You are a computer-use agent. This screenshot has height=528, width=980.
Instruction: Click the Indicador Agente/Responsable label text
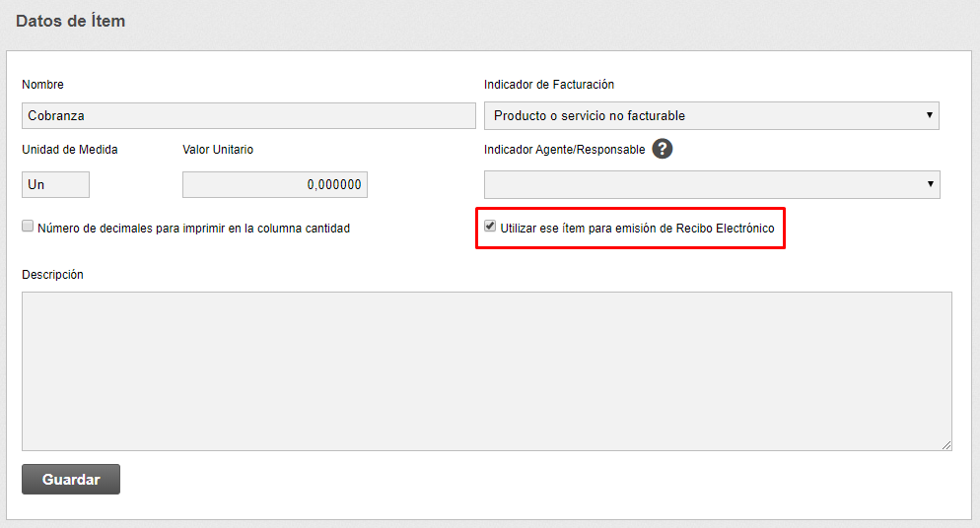564,150
